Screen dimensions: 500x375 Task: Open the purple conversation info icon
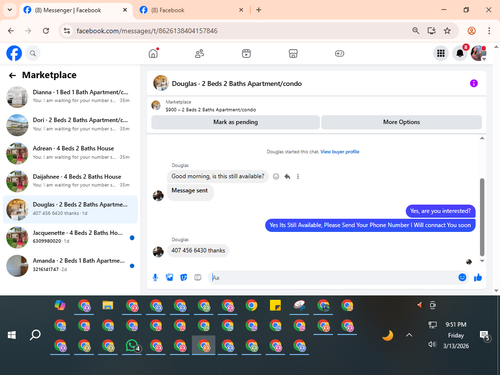click(474, 83)
